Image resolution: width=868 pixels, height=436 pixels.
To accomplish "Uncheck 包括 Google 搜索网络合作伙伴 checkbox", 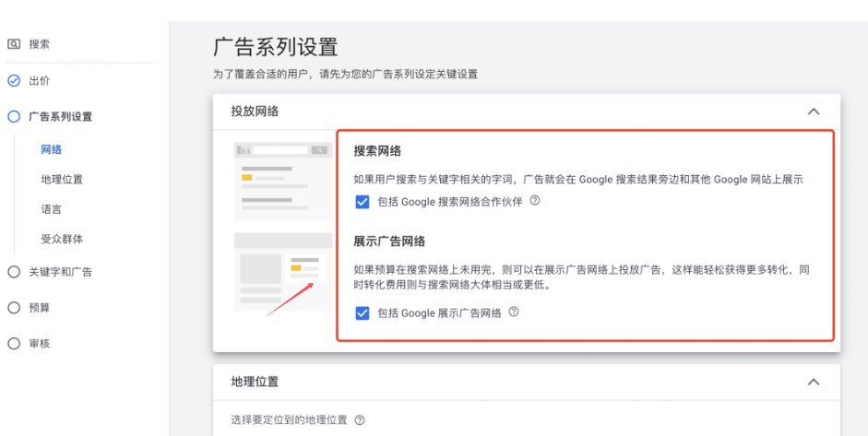I will click(363, 202).
